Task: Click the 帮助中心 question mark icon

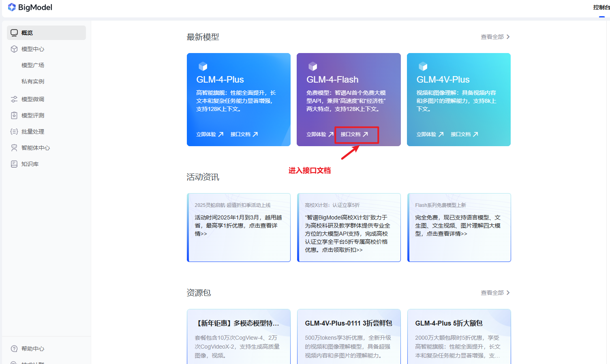Action: (14, 349)
